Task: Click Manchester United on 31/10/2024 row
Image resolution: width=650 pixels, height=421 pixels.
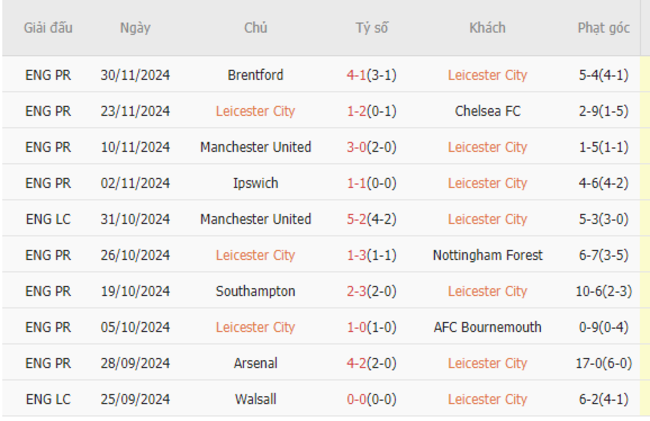Action: [255, 219]
